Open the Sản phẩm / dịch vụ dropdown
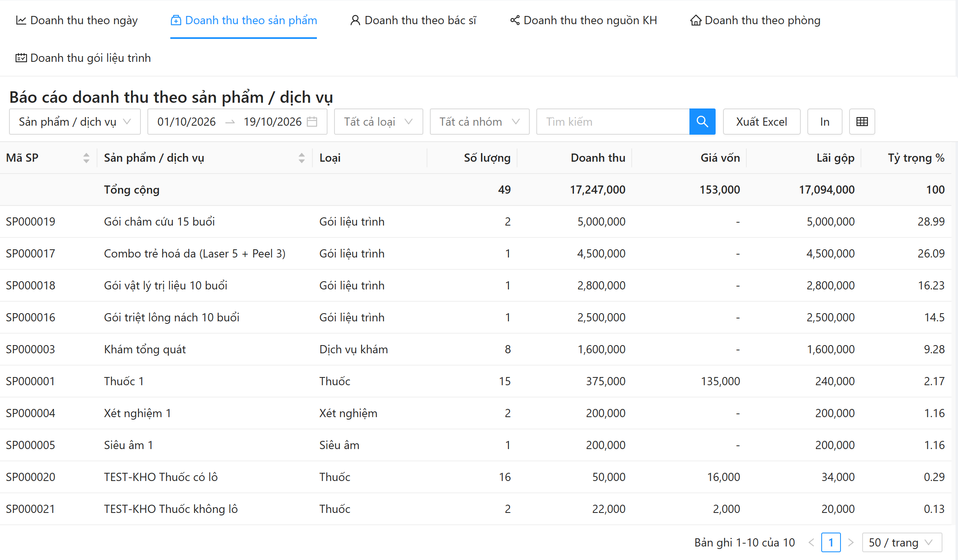Image resolution: width=958 pixels, height=560 pixels. (x=75, y=122)
